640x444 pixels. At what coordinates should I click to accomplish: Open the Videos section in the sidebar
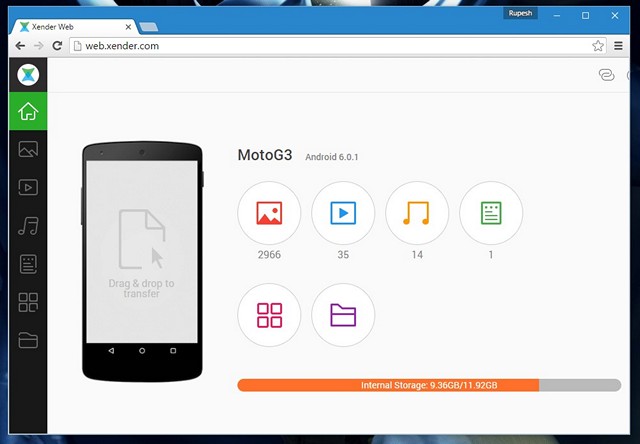pos(28,187)
